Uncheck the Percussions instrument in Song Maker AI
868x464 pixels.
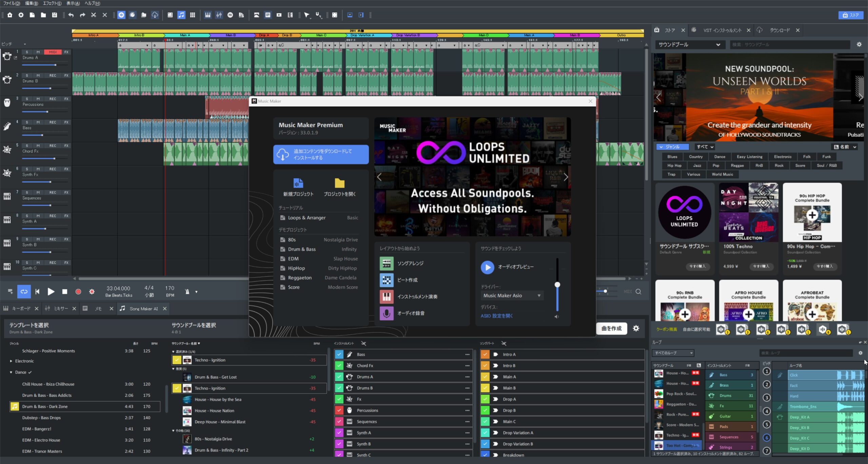coord(339,410)
